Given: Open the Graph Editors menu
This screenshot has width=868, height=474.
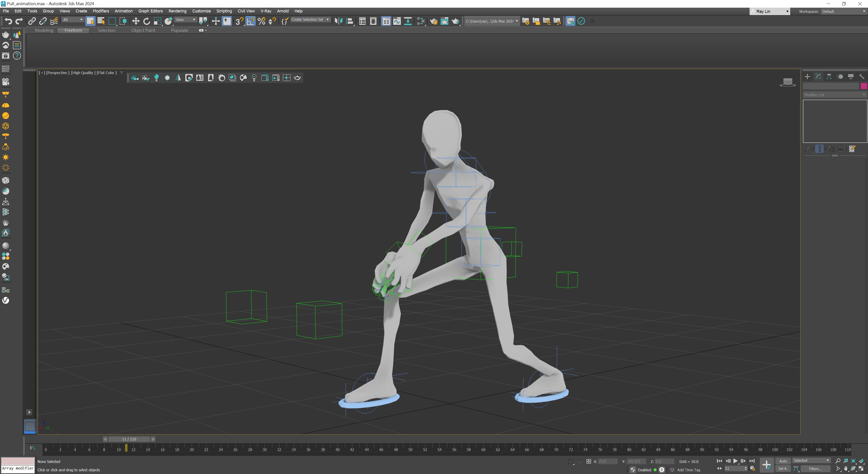Looking at the screenshot, I should pos(150,11).
